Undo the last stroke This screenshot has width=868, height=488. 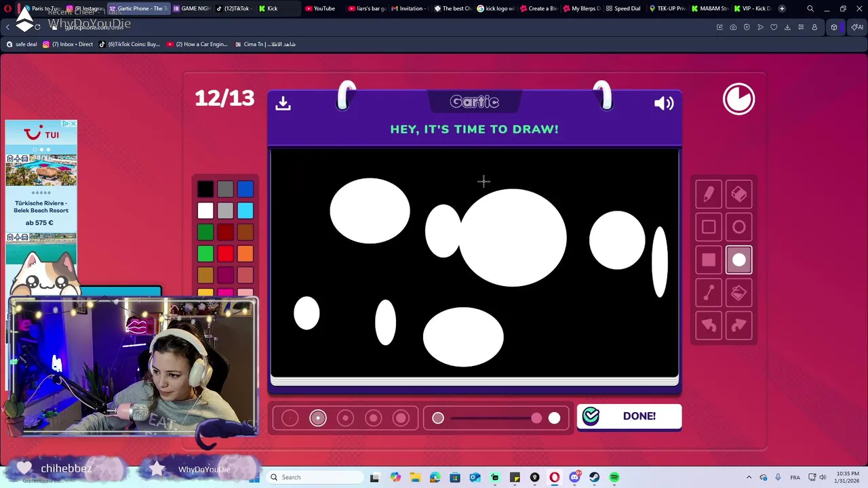pyautogui.click(x=709, y=325)
